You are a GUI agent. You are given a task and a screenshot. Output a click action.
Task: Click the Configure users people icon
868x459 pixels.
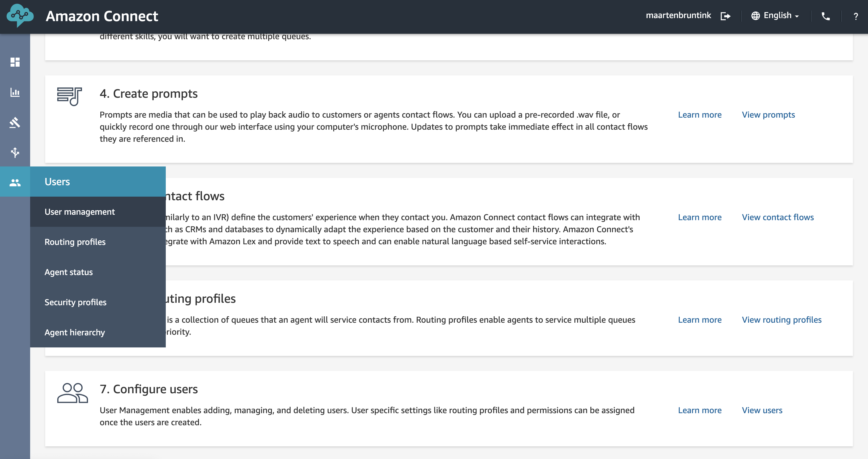click(72, 393)
